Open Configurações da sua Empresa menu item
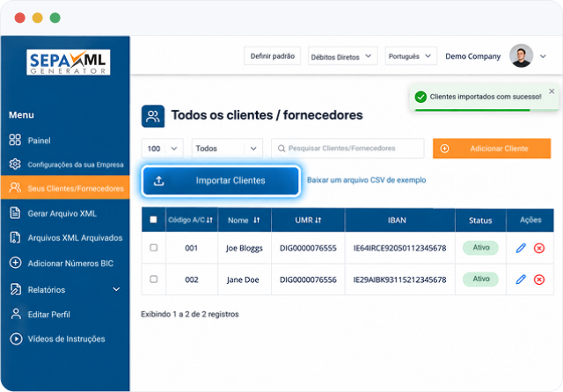This screenshot has height=392, width=563. [x=65, y=164]
